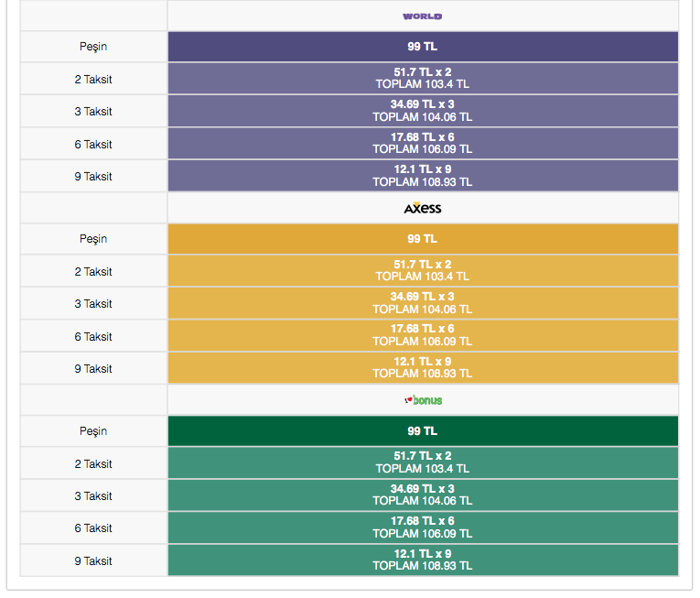Select Bonus 6 Taksit 17.68 TL row
Viewport: 700px width, 598px height.
click(x=423, y=527)
